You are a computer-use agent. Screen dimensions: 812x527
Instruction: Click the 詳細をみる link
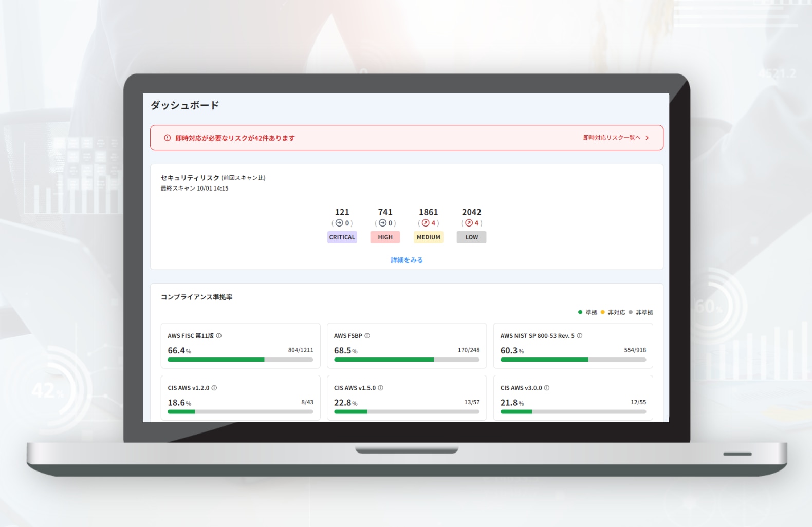407,260
